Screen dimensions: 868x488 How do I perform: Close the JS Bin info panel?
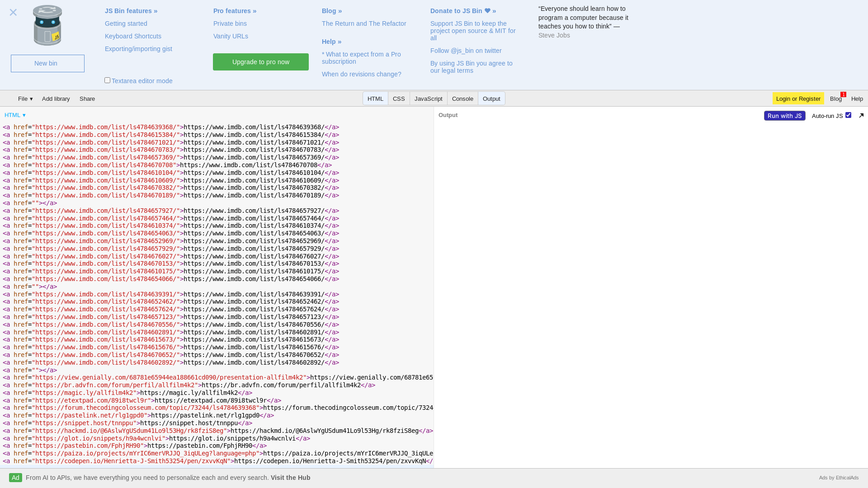13,13
